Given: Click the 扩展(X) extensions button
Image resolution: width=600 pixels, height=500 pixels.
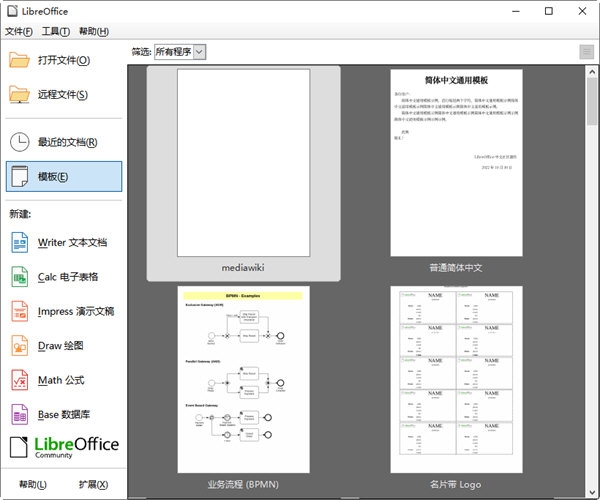Looking at the screenshot, I should point(93,484).
